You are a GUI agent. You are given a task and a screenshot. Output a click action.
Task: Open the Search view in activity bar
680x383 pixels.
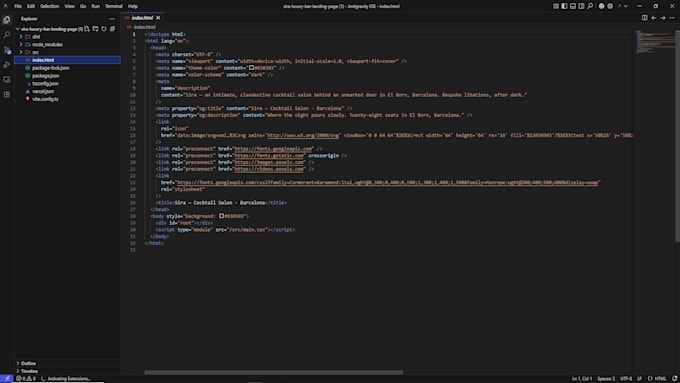pyautogui.click(x=7, y=35)
